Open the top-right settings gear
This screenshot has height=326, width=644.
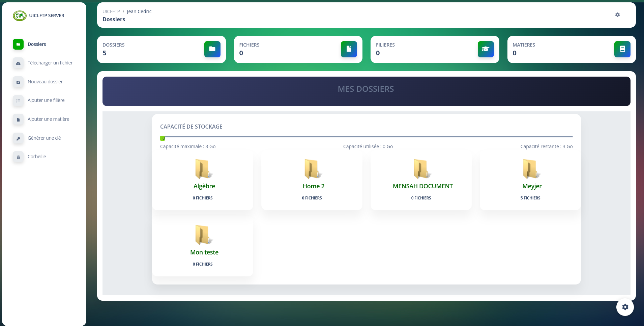pos(617,15)
